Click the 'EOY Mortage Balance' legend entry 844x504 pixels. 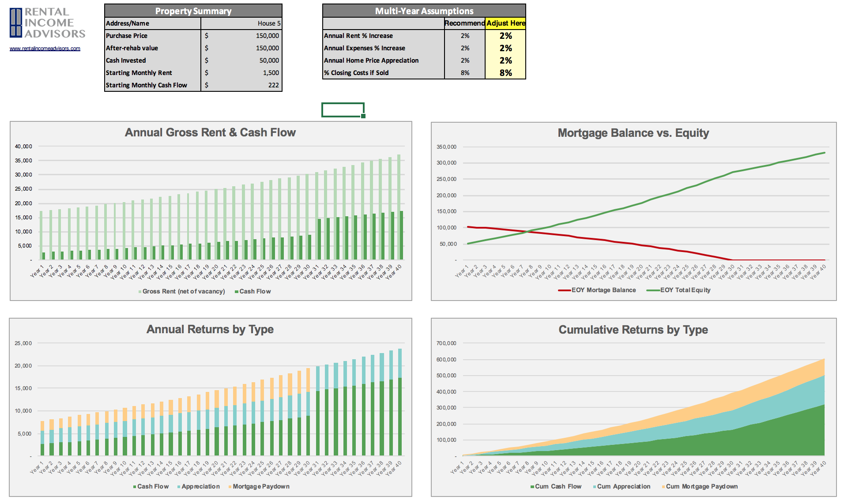(597, 290)
